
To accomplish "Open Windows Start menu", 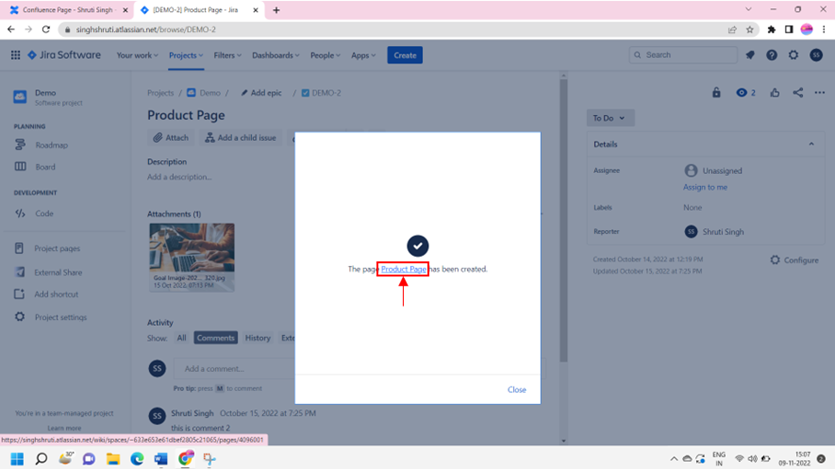I will pyautogui.click(x=17, y=459).
